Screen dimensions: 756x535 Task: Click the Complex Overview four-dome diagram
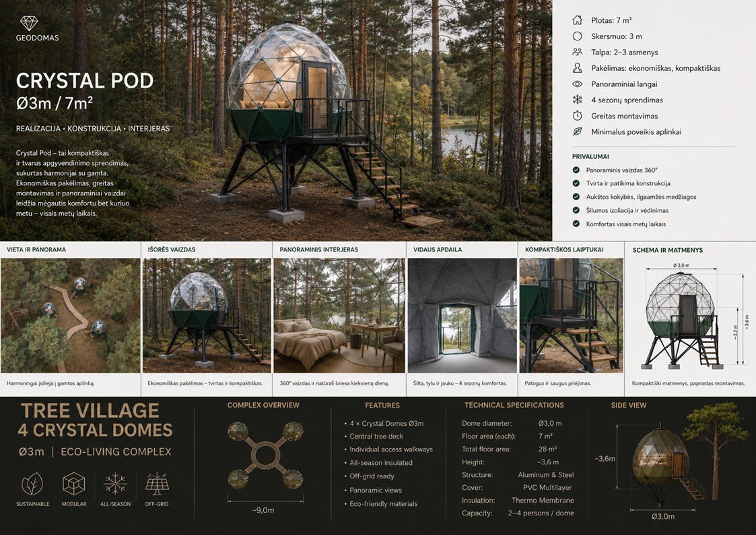point(265,455)
